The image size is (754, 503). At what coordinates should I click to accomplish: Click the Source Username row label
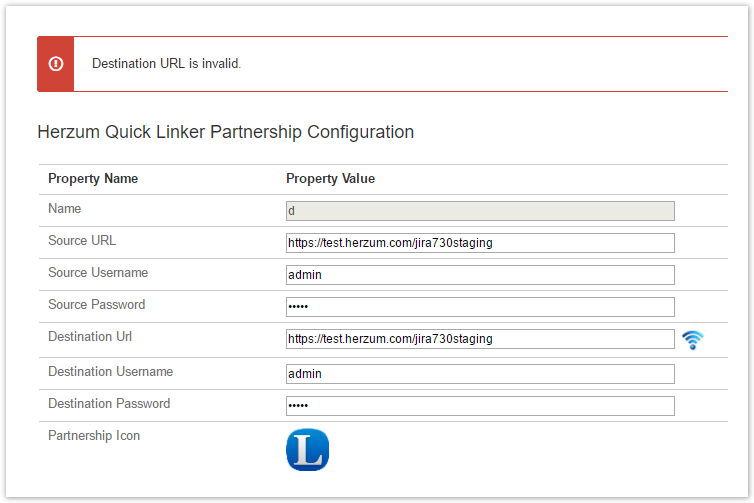pyautogui.click(x=96, y=273)
